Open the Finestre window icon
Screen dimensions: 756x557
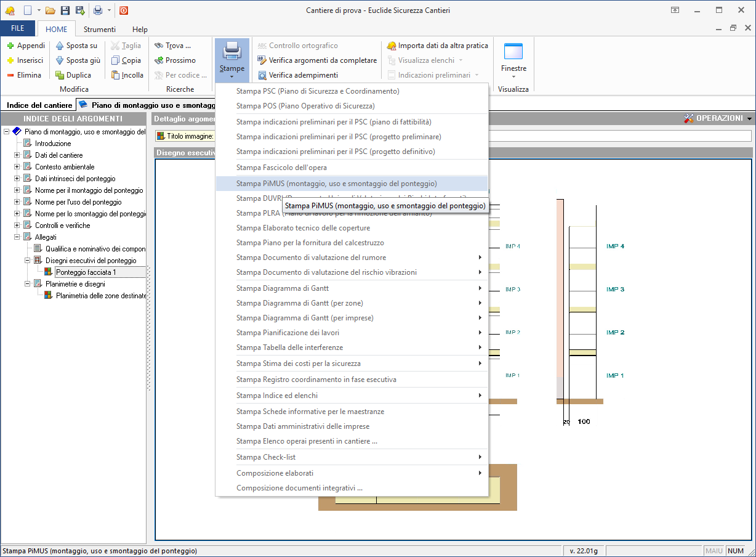[513, 52]
